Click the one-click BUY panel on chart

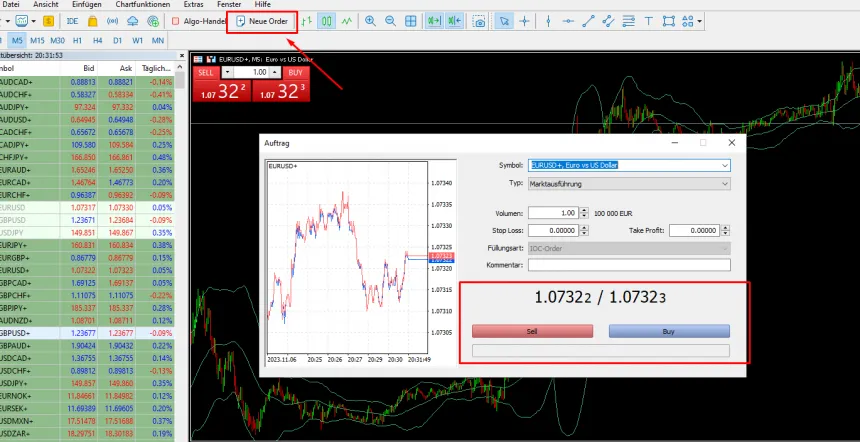[x=281, y=90]
